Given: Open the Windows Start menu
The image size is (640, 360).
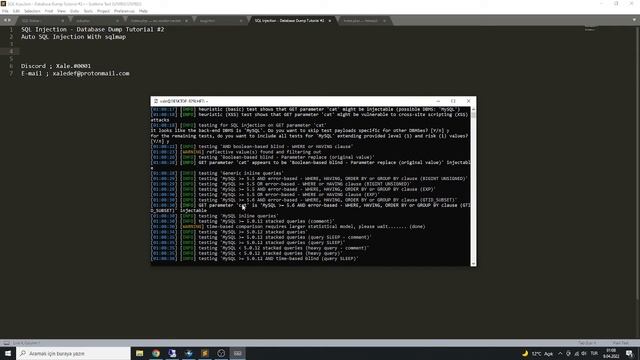Looking at the screenshot, I should [8, 353].
